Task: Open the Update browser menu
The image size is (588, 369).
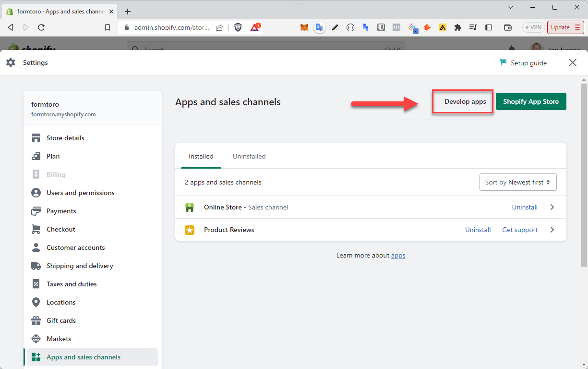Action: [x=565, y=27]
